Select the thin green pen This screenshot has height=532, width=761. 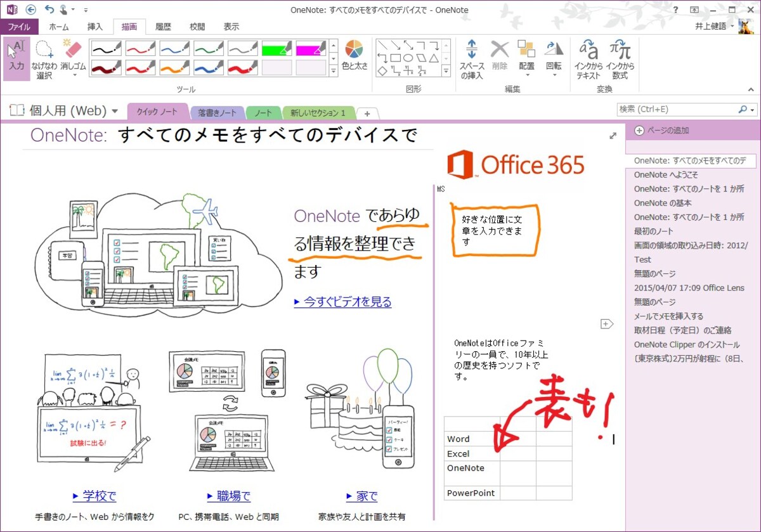point(209,49)
